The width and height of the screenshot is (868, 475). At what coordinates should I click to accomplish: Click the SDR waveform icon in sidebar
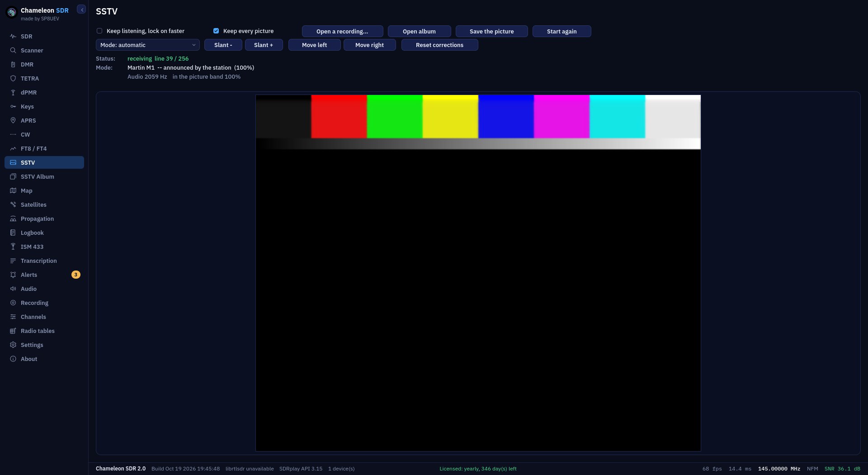[x=13, y=36]
